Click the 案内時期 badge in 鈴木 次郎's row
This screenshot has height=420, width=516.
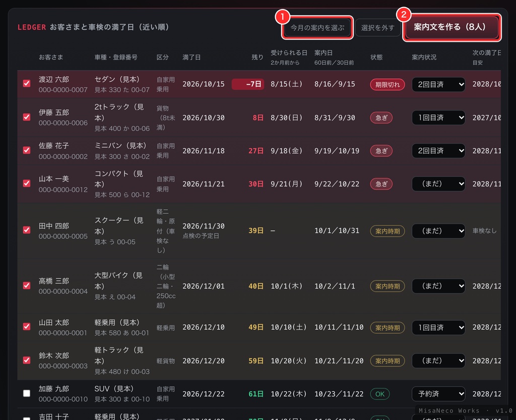tap(388, 361)
